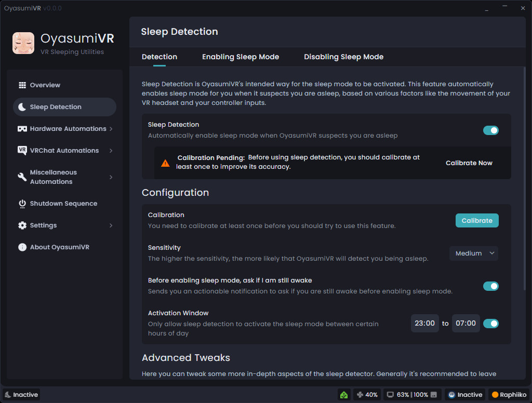
Task: Click the Settings gear icon
Action: click(x=22, y=225)
